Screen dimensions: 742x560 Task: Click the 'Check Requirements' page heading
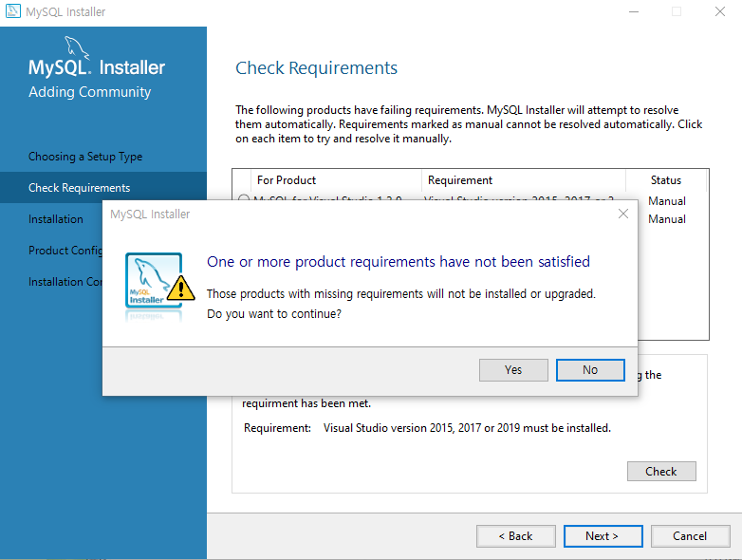tap(316, 68)
